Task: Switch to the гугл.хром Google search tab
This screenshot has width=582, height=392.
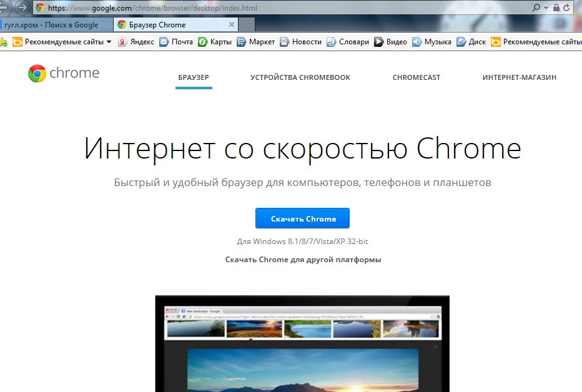Action: (x=56, y=25)
